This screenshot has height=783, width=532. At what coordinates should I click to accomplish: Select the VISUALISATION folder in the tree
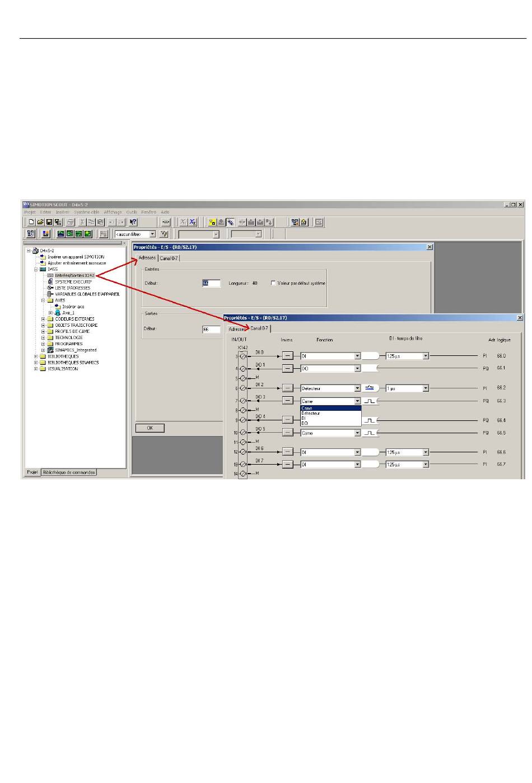click(63, 369)
